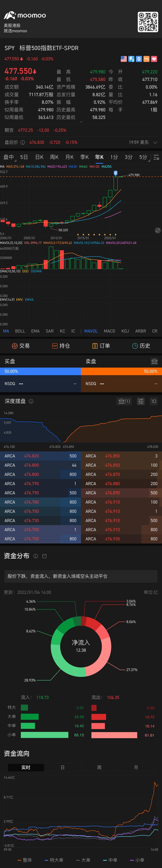Tap the moomoo bull logo
Viewport: 162px width, 868px height.
tap(10, 15)
